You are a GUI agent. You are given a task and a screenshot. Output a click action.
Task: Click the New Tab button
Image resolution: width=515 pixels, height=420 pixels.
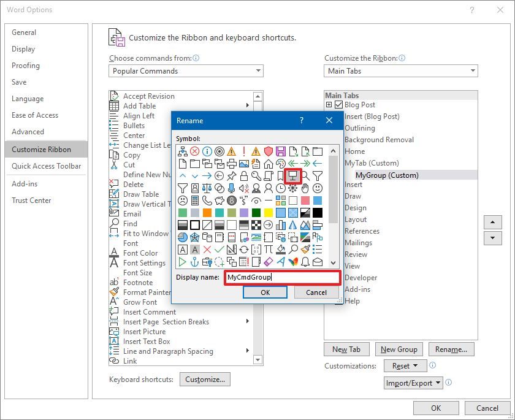pyautogui.click(x=346, y=349)
